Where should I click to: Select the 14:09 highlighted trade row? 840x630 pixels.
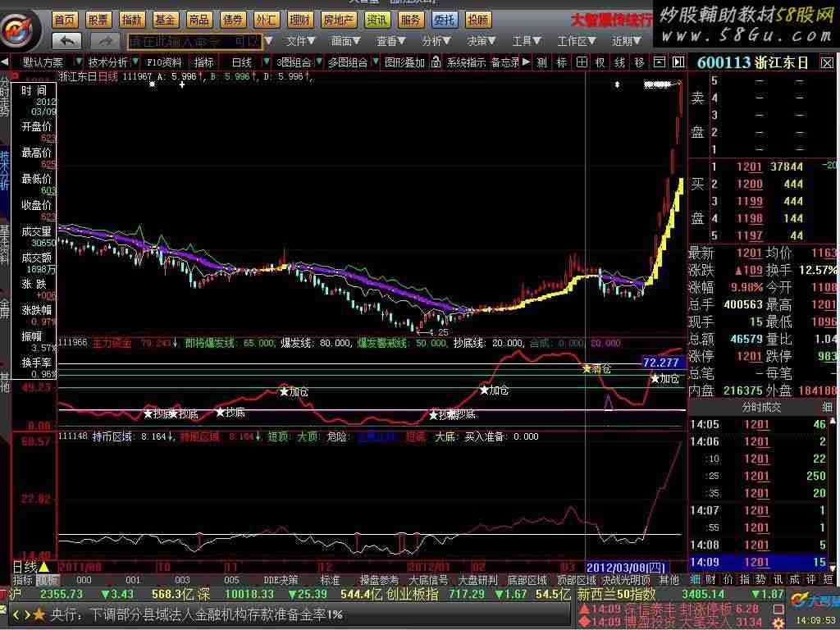click(x=759, y=562)
